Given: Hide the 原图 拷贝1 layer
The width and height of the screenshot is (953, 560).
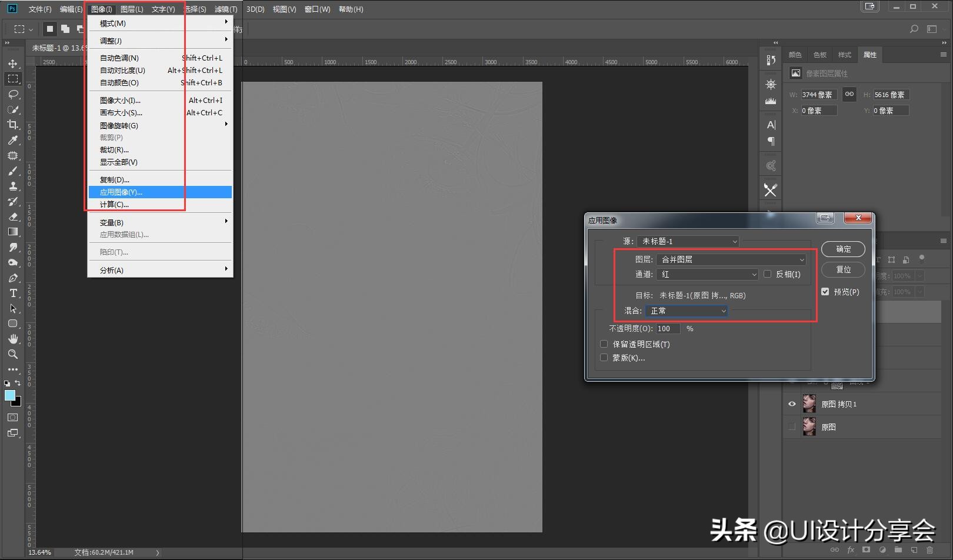Looking at the screenshot, I should tap(792, 404).
